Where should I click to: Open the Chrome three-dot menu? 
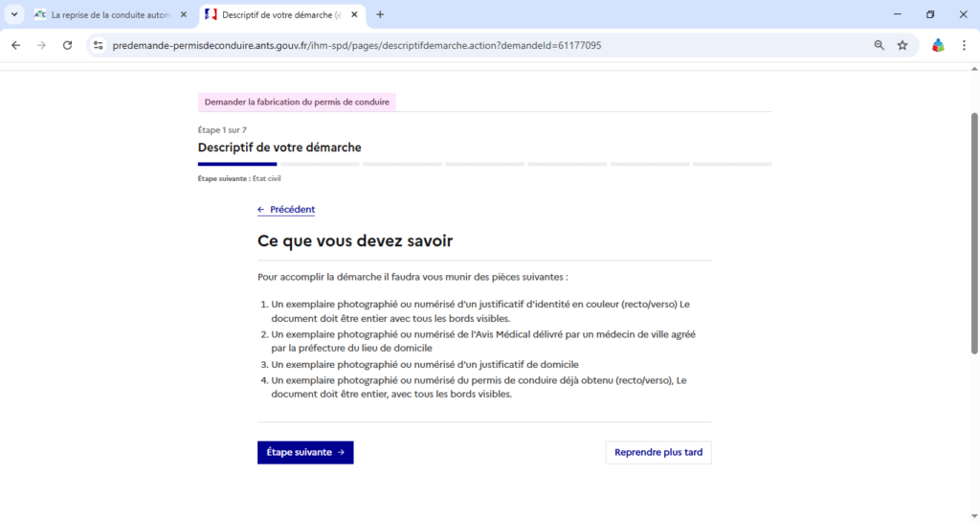click(964, 45)
